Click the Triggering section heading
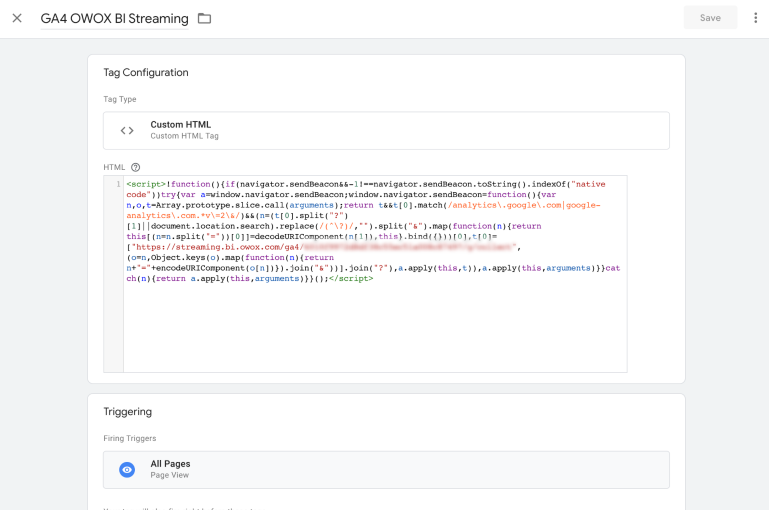Viewport: 769px width, 510px height. click(128, 411)
